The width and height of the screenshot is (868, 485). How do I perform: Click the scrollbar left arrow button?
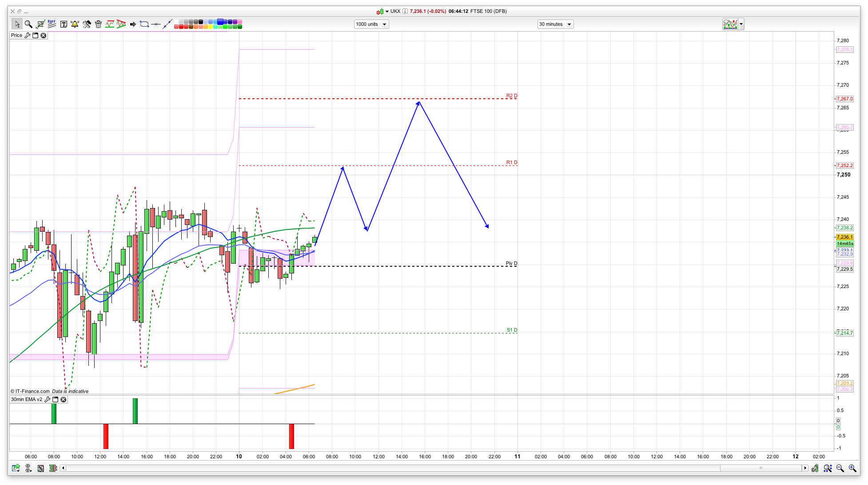63,468
